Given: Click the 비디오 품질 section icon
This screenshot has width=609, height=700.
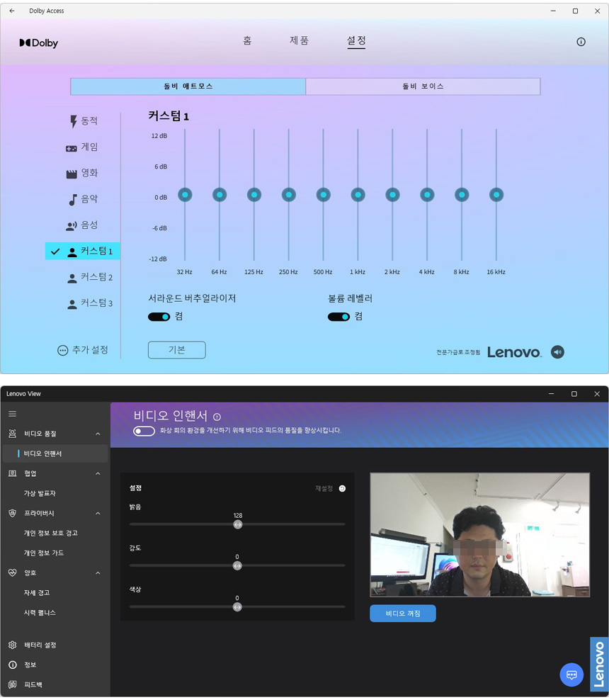Looking at the screenshot, I should 13,434.
